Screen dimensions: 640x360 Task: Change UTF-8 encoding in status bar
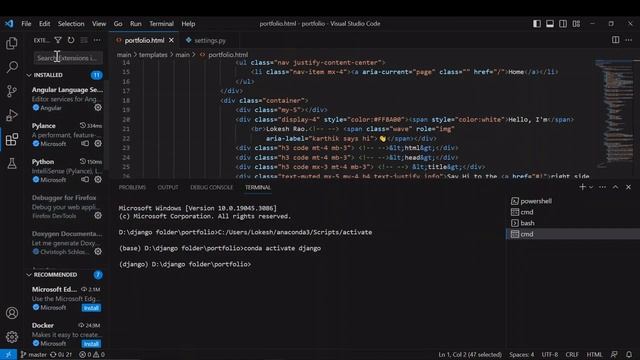[x=550, y=354]
